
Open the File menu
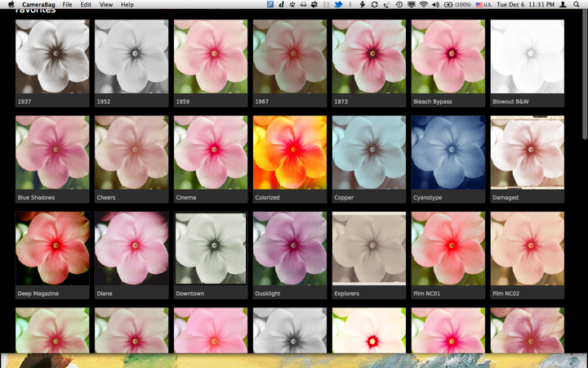68,5
